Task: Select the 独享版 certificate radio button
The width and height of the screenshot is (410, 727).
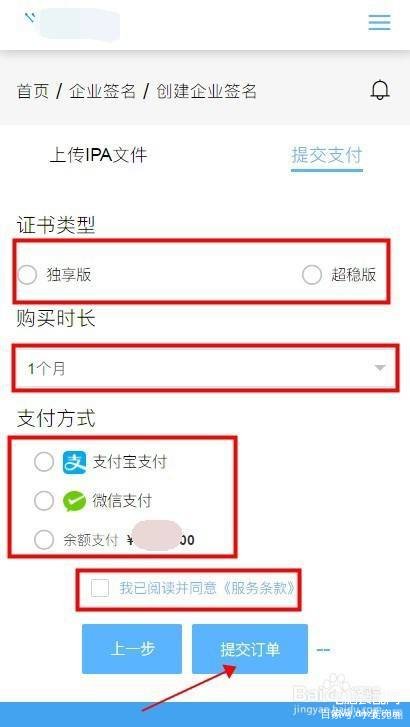Action: pyautogui.click(x=27, y=275)
